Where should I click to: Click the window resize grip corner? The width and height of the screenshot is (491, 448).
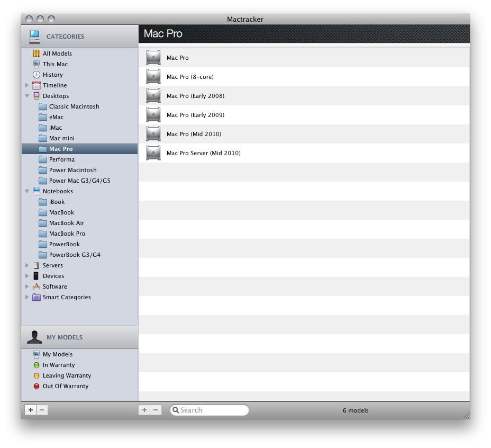point(467,416)
